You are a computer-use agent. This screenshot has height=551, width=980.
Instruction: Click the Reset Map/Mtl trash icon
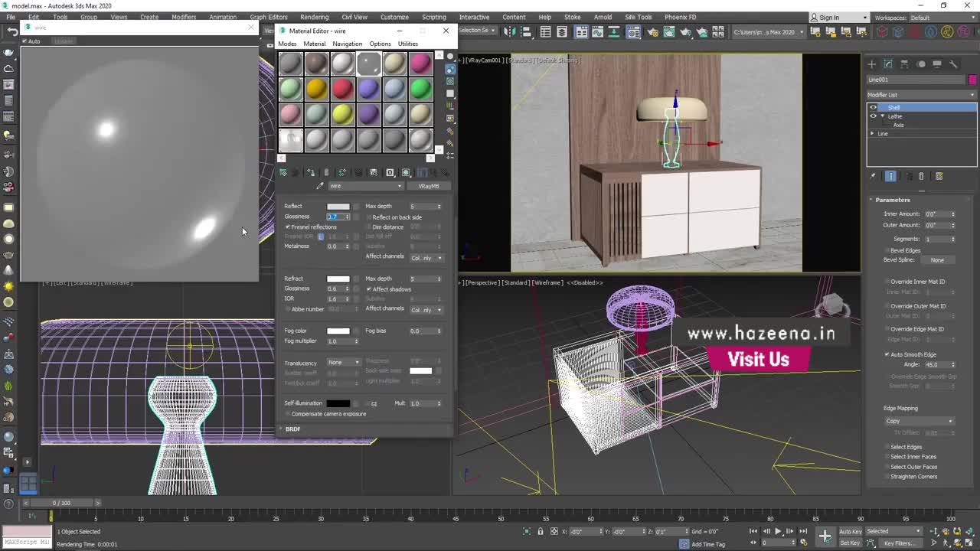point(326,172)
